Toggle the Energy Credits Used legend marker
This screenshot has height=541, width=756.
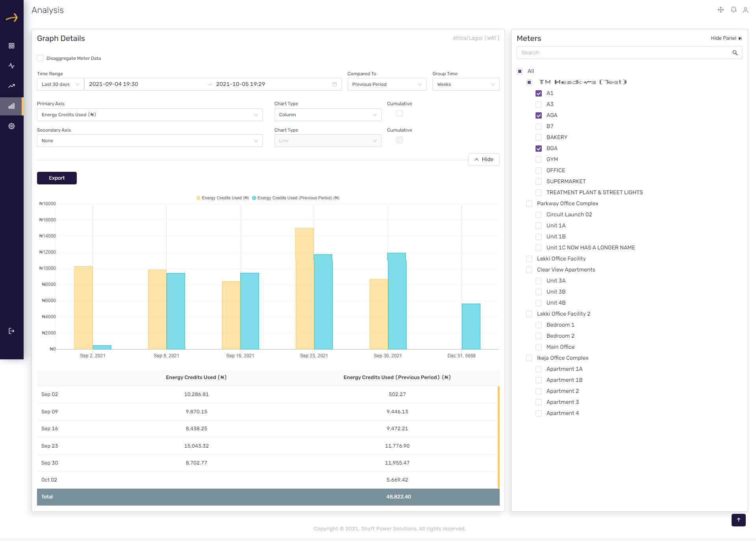pyautogui.click(x=198, y=198)
